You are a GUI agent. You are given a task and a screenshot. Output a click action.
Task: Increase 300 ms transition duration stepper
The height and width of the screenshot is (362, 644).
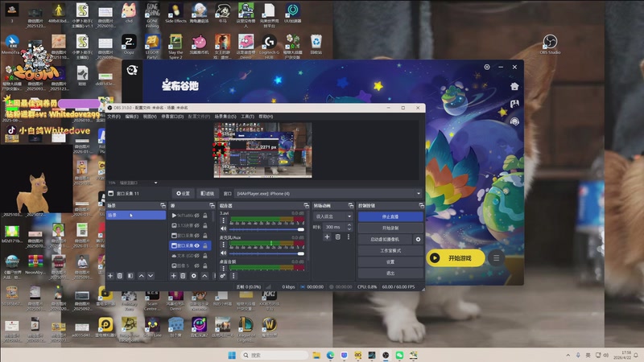point(349,225)
